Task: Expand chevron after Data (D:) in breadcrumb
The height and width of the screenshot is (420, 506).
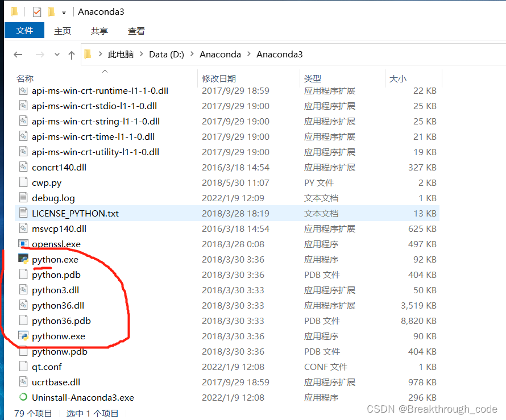Action: (192, 54)
